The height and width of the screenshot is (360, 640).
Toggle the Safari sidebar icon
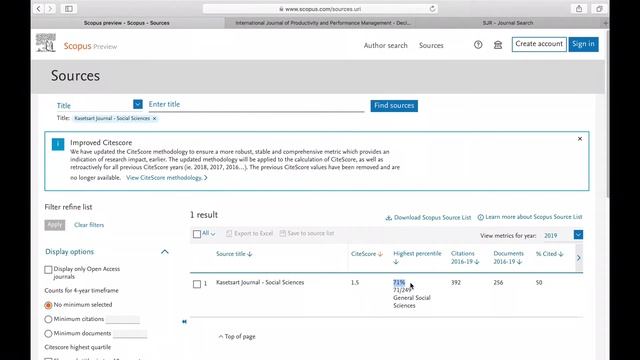click(69, 9)
